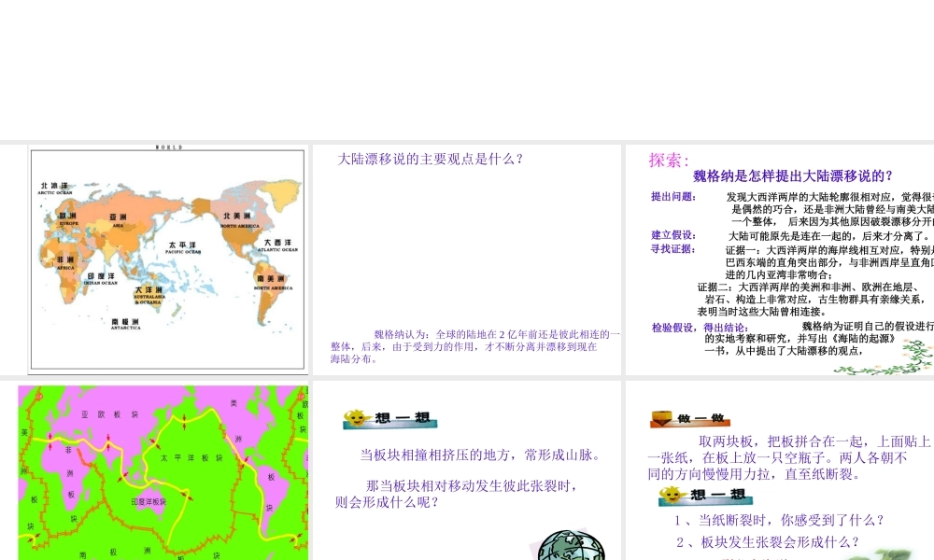
Task: Click the 建立假设： label
Action: pyautogui.click(x=673, y=235)
